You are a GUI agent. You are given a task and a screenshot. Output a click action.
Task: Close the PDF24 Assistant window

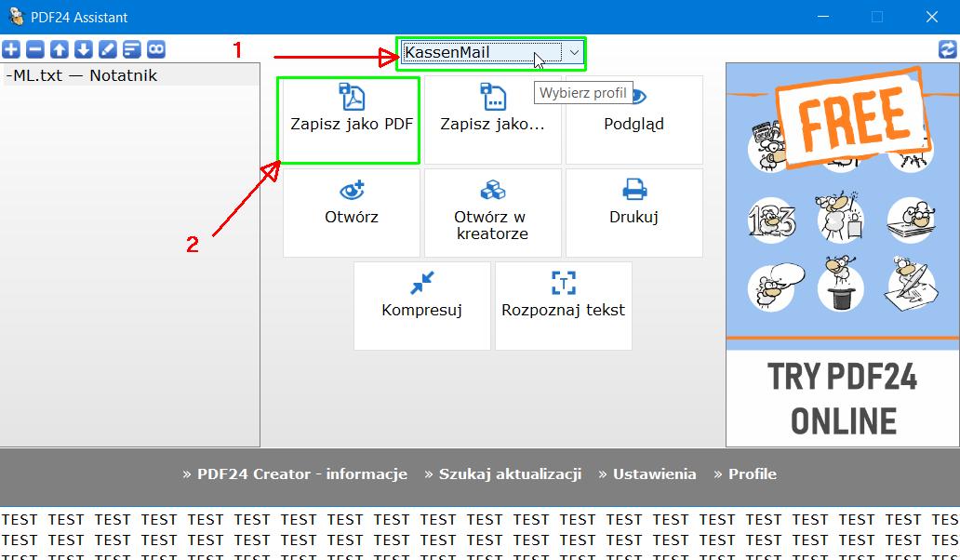932,17
